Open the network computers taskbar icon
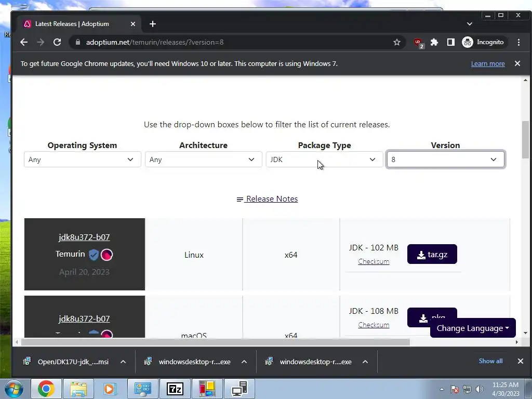The height and width of the screenshot is (399, 532). click(x=239, y=389)
